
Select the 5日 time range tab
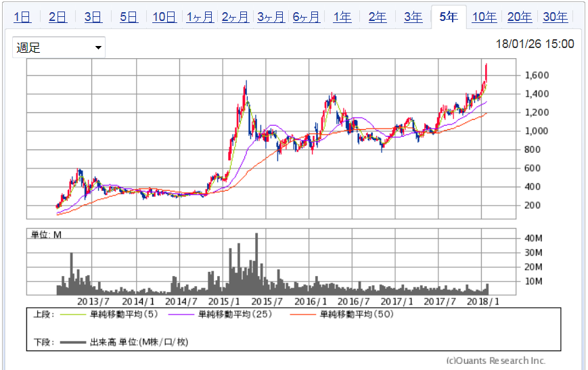click(129, 17)
